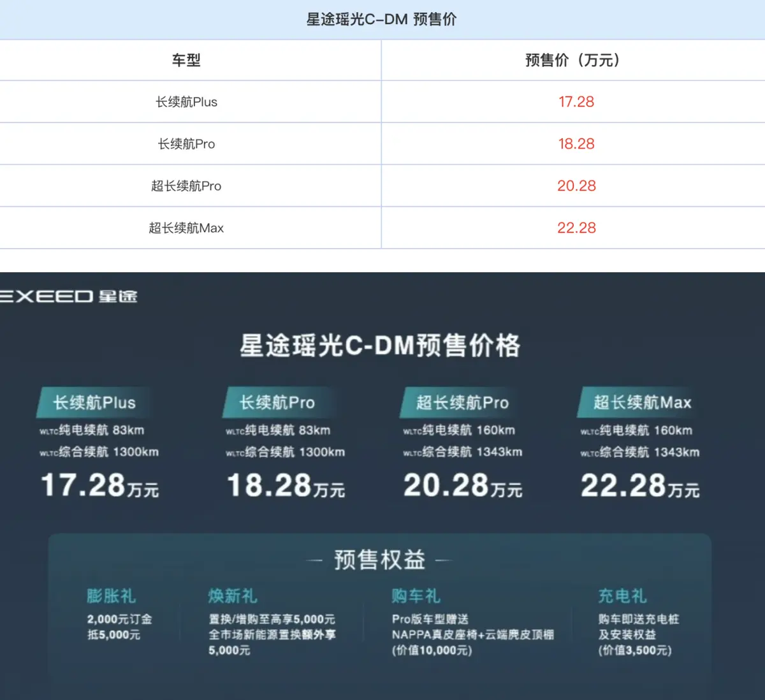Click 纯电续航 160km under 超长续航Pro

[459, 430]
